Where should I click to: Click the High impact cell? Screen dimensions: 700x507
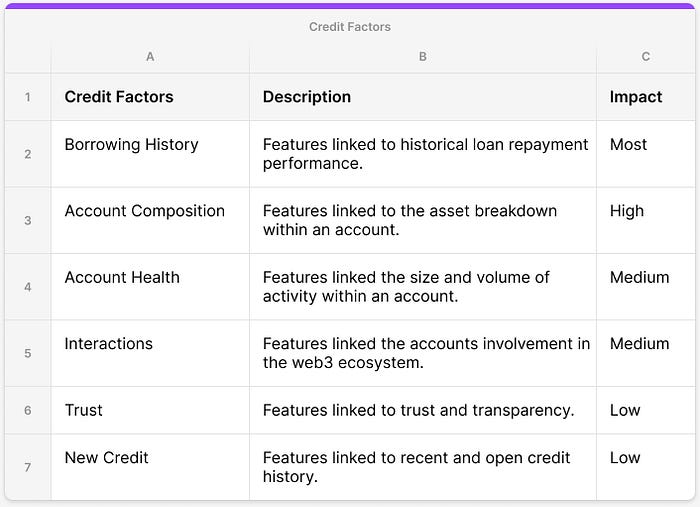point(627,211)
